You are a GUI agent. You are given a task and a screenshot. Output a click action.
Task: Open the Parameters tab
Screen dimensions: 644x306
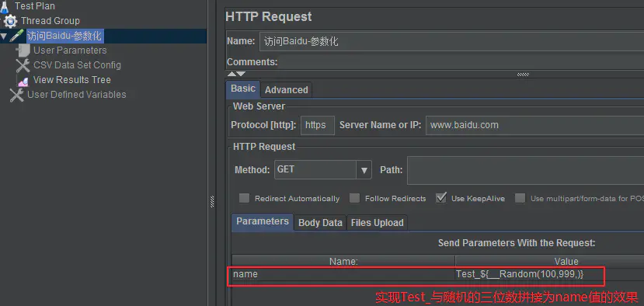pyautogui.click(x=263, y=222)
